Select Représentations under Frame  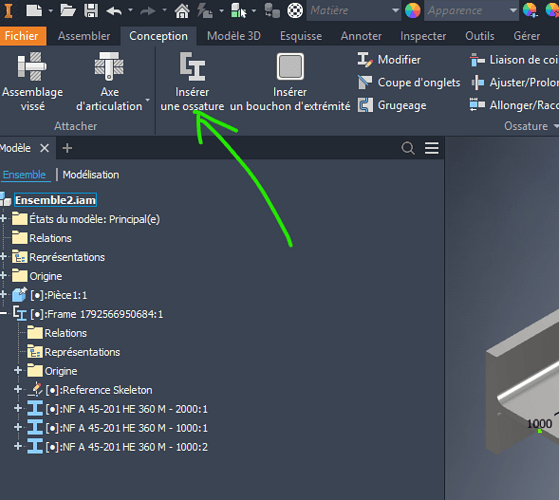[x=82, y=352]
